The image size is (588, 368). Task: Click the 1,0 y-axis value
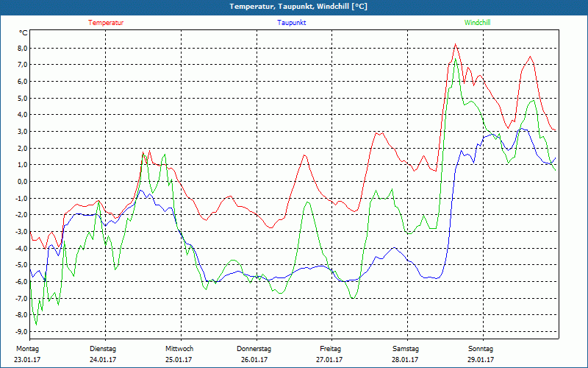(23, 165)
